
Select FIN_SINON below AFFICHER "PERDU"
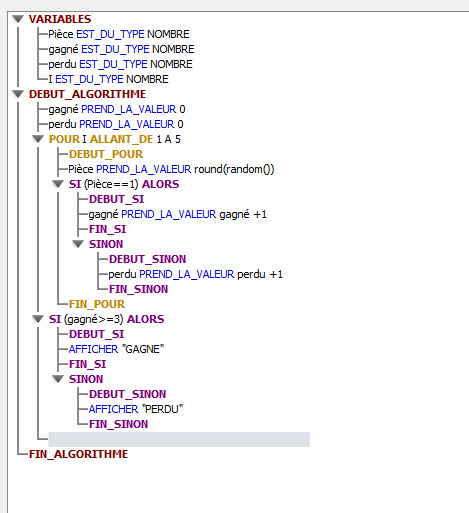(118, 424)
